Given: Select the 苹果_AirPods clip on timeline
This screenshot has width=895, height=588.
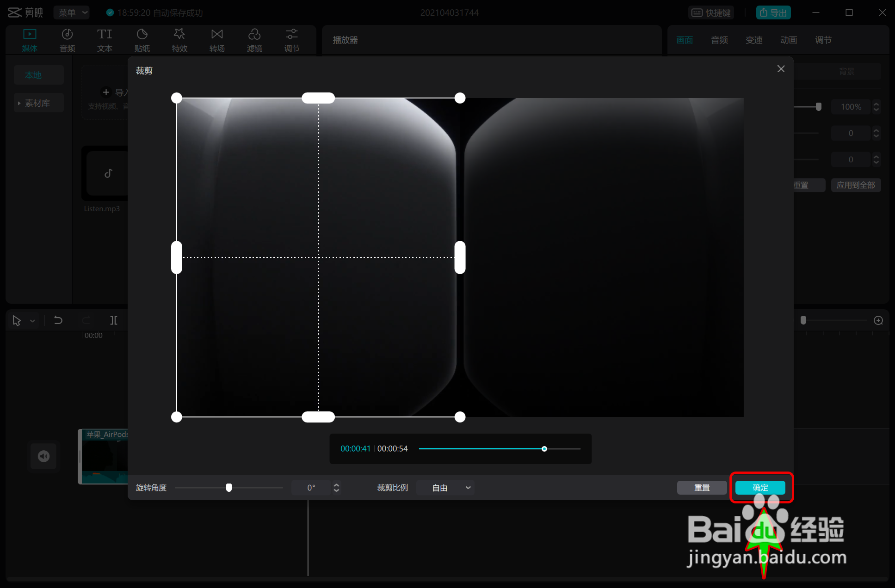Looking at the screenshot, I should tap(104, 457).
